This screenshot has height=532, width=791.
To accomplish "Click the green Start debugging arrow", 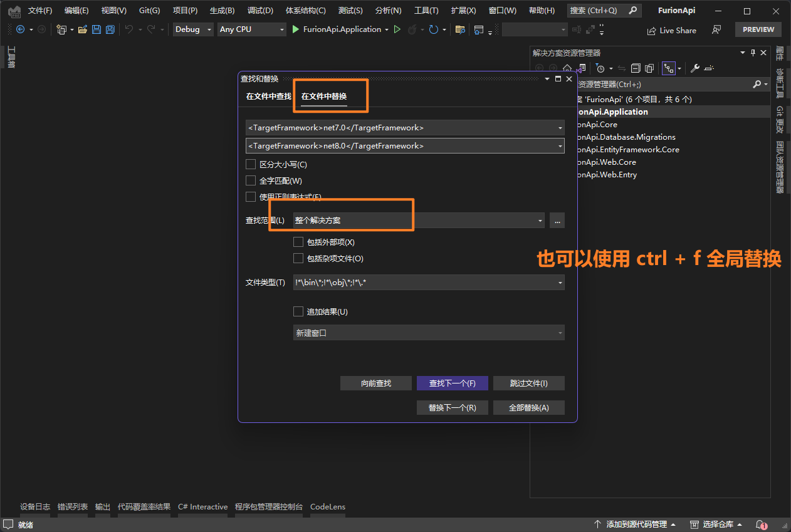I will pos(296,29).
